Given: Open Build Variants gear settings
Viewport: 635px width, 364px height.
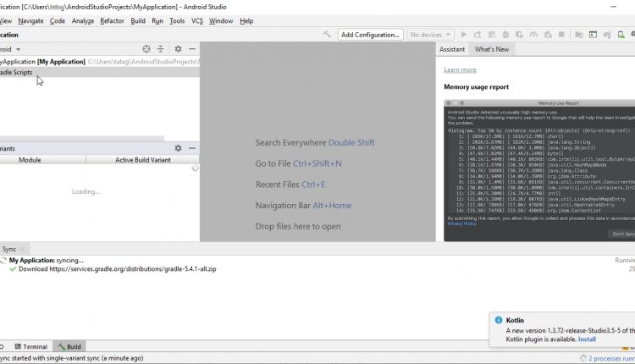Looking at the screenshot, I should point(178,148).
